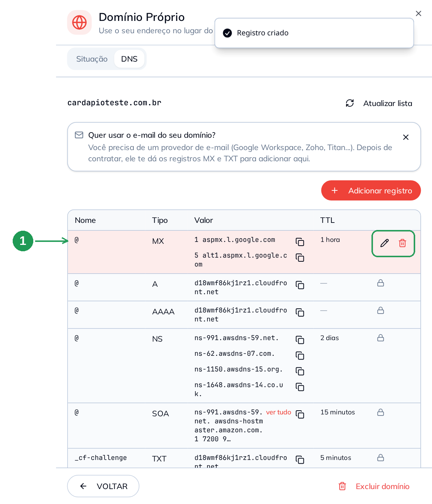Click the Nome column header
The height and width of the screenshot is (504, 432).
[x=85, y=220]
